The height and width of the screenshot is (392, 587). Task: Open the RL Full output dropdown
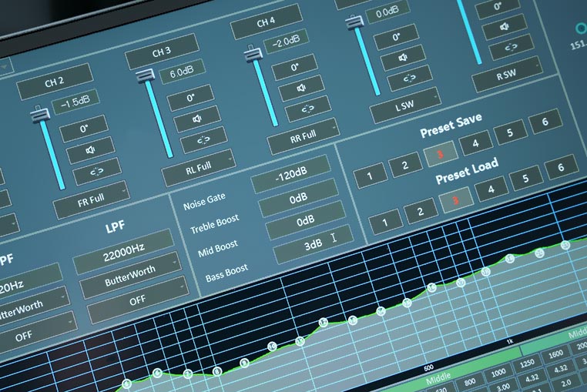(199, 169)
